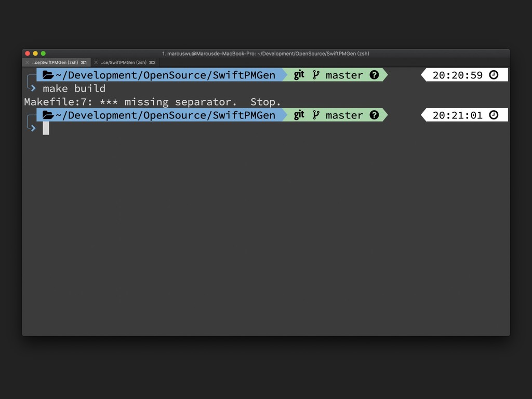Close the first terminal tab ⌘1
This screenshot has width=532, height=399.
pyautogui.click(x=27, y=62)
